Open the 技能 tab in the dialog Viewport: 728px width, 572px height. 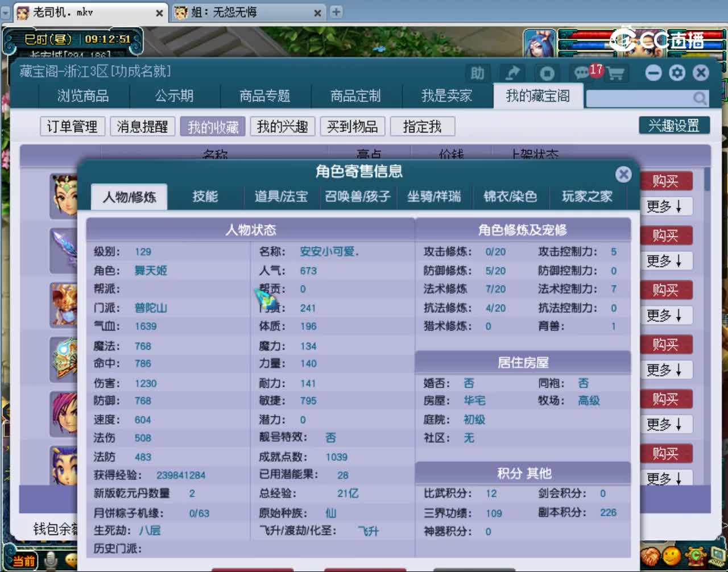coord(205,197)
